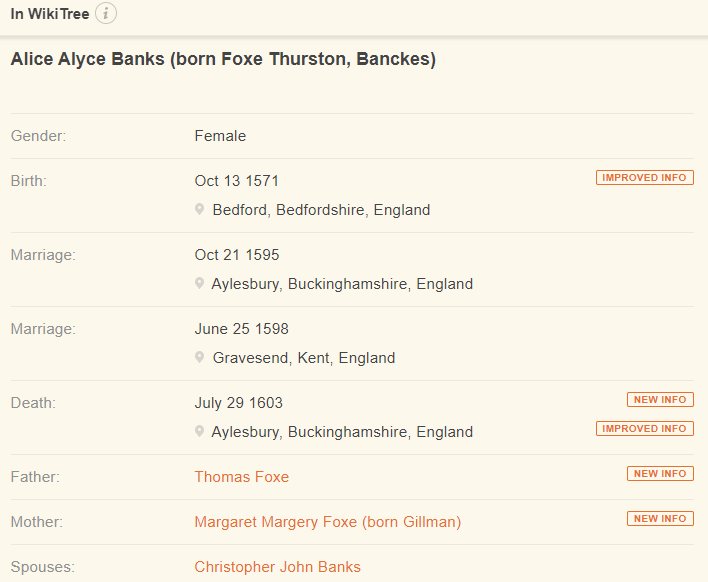Click Improved Info badge on Birth row

(645, 177)
